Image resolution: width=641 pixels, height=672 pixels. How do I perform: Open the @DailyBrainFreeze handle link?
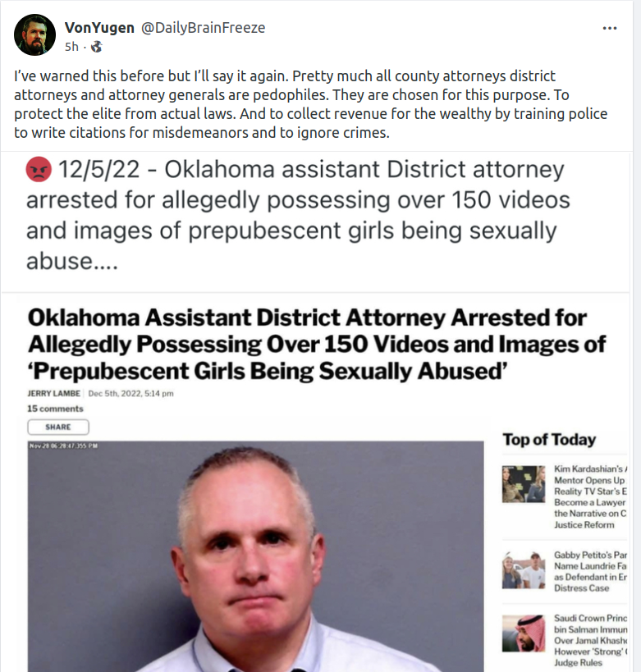(204, 27)
